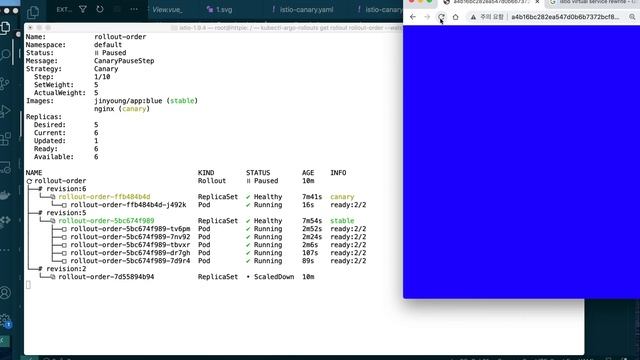The image size is (640, 360).
Task: Open the Manage gear in the activity bar
Action: click(5, 320)
